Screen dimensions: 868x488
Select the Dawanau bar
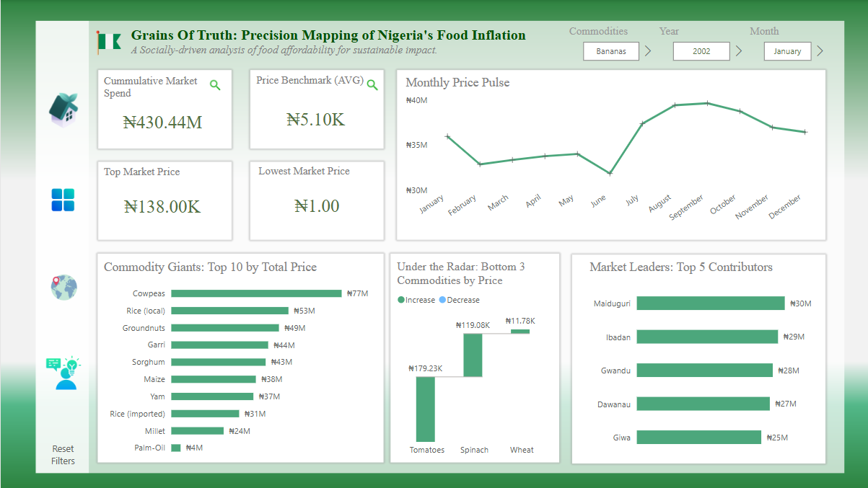pyautogui.click(x=703, y=404)
